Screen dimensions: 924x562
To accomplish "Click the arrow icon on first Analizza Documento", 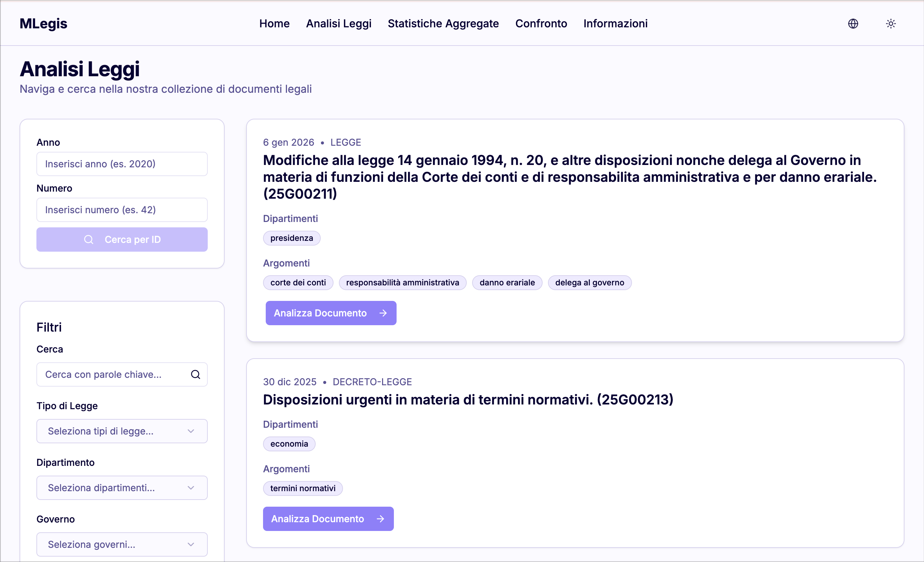I will (x=383, y=313).
